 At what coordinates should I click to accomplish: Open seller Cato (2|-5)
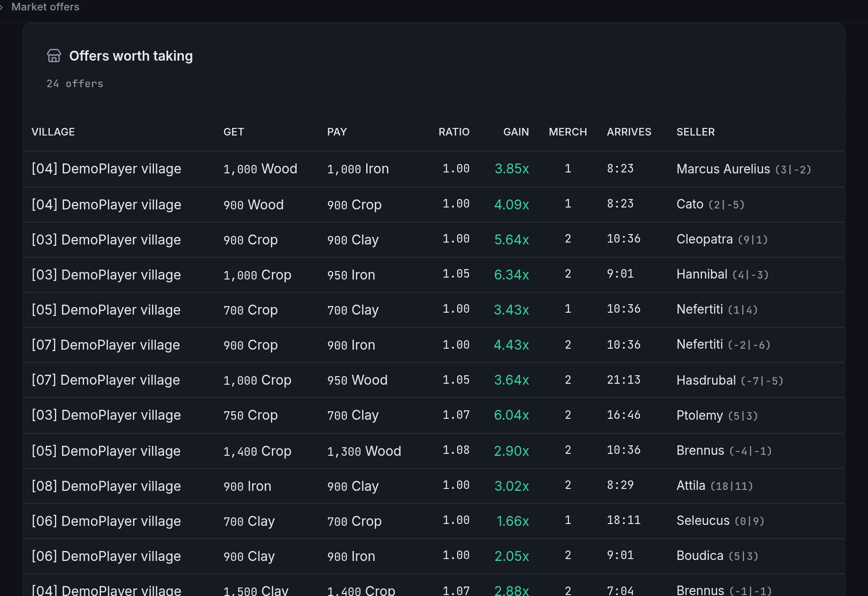tap(710, 204)
